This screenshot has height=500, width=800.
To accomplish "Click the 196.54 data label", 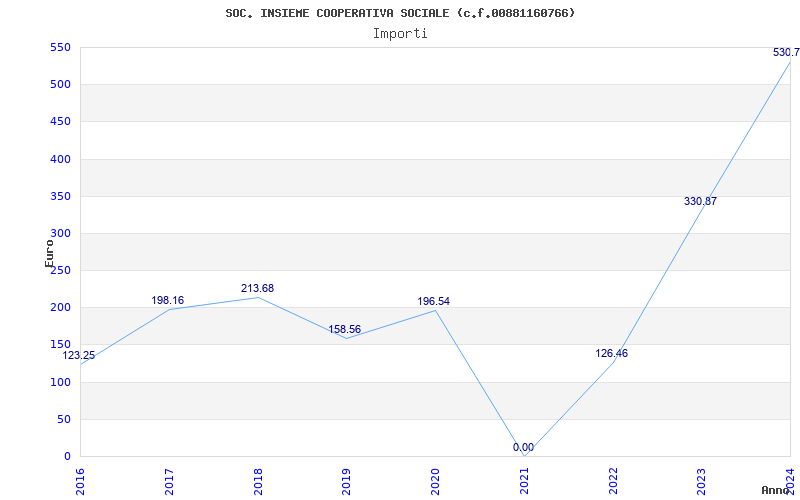I will tap(434, 301).
